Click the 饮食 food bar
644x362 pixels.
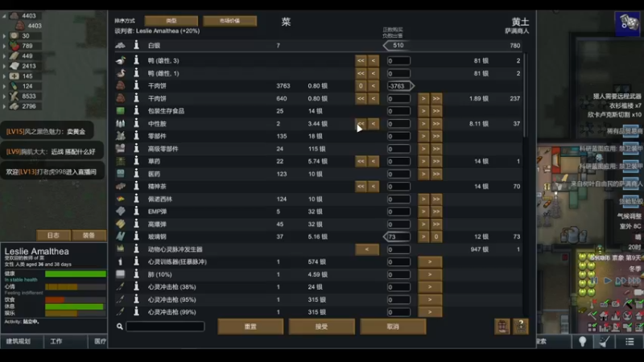coord(76,300)
